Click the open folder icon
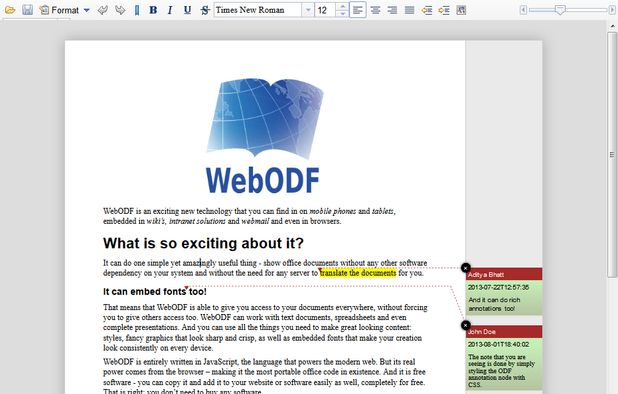This screenshot has width=618, height=394. click(x=10, y=10)
